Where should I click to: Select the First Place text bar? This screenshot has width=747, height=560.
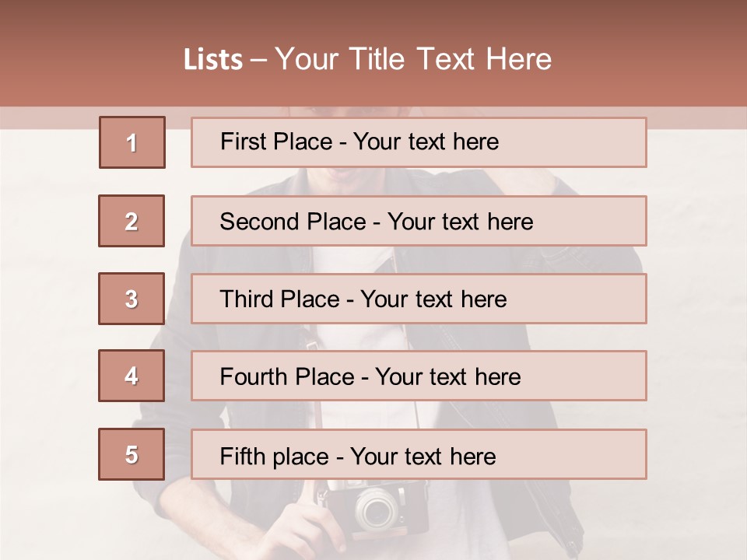[x=419, y=142]
